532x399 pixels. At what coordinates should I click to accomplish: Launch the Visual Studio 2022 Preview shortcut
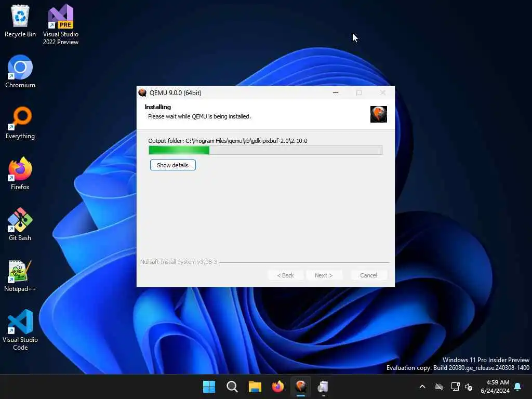click(x=60, y=24)
